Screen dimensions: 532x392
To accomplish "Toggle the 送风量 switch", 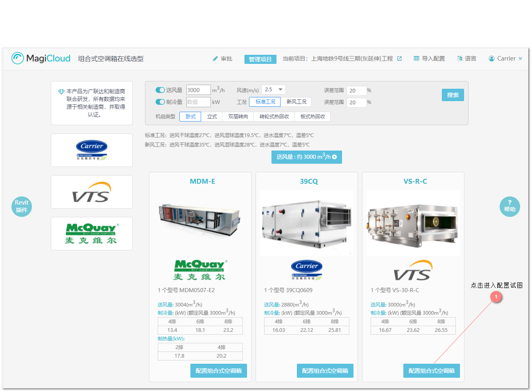I will (160, 90).
